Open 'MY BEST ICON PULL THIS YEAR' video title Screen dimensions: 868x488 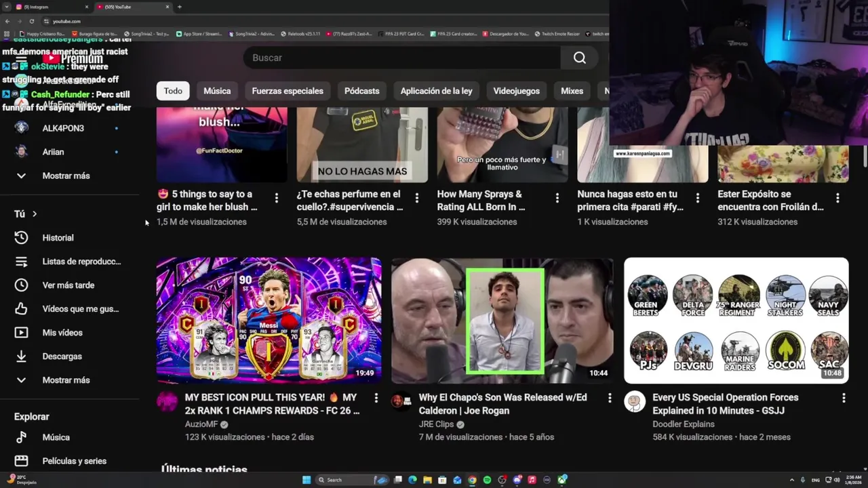(x=272, y=404)
